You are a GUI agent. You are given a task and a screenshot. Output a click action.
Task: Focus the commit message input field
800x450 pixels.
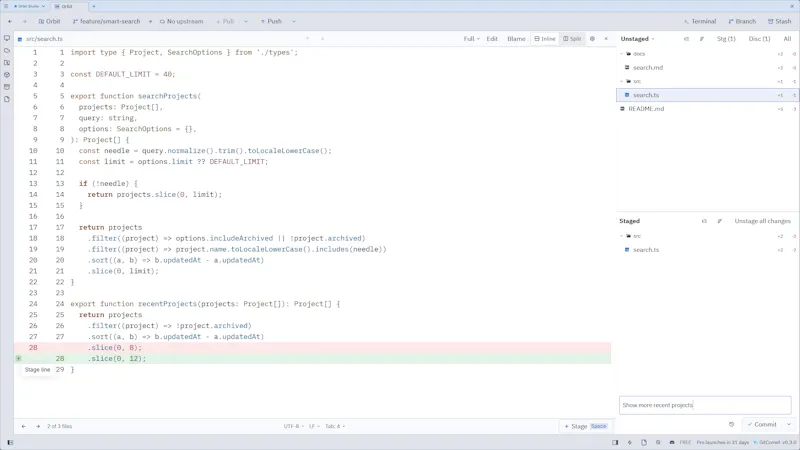click(x=705, y=405)
